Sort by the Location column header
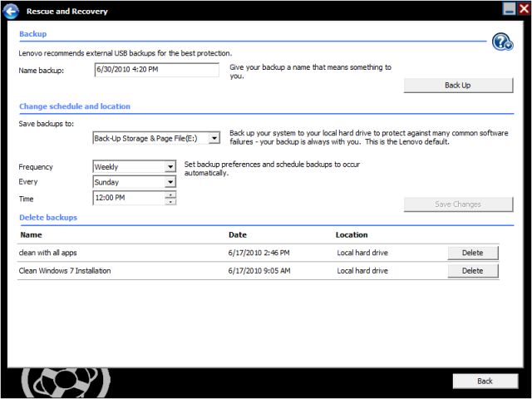This screenshot has height=399, width=532. point(352,234)
